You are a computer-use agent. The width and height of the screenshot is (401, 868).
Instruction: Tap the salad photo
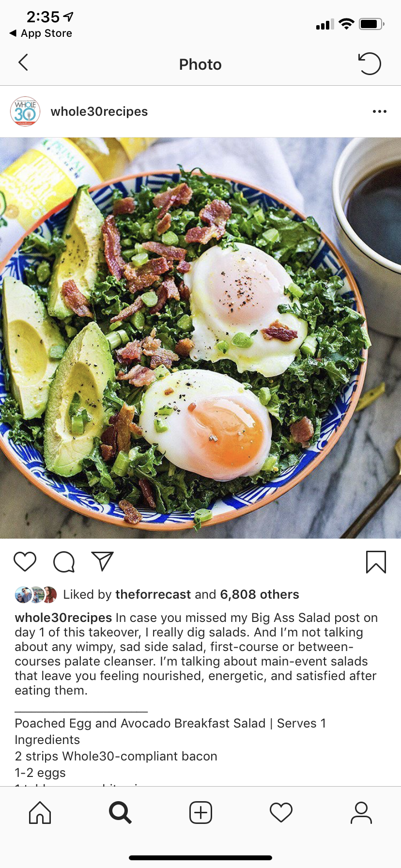tap(200, 338)
